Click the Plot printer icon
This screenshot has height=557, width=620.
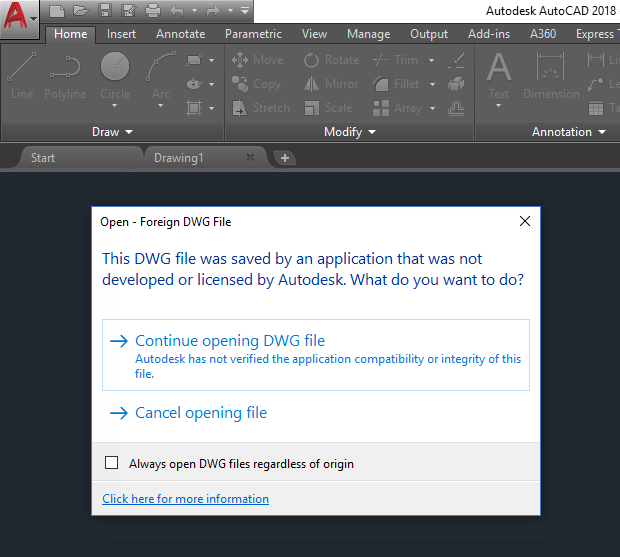(x=153, y=11)
